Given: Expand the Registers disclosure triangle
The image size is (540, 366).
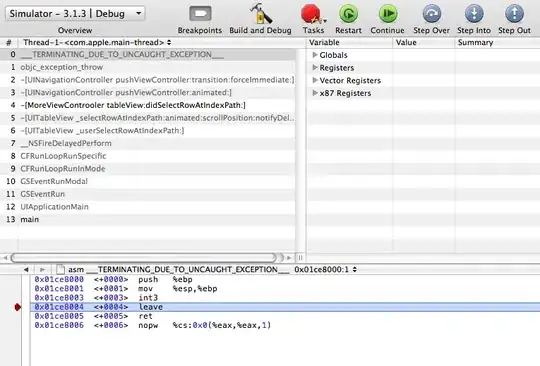Looking at the screenshot, I should point(314,67).
